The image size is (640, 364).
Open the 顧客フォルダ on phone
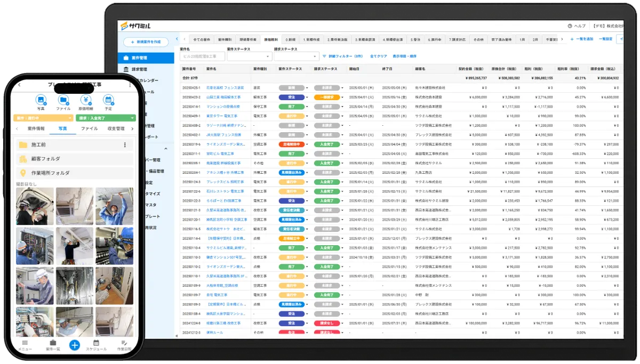coord(74,159)
